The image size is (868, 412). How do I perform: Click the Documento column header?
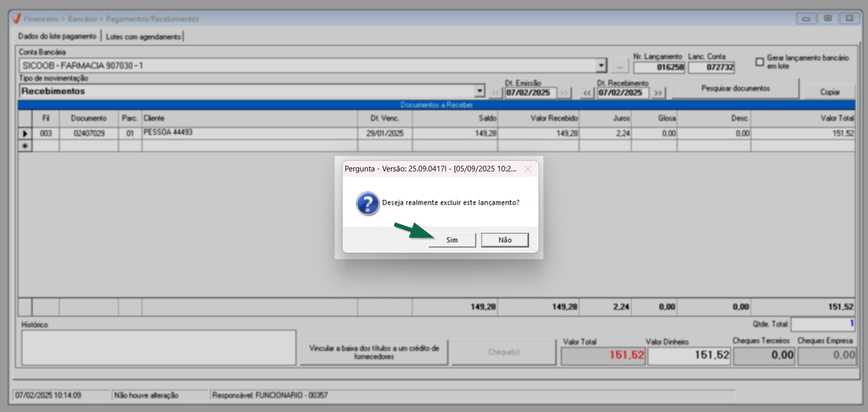coord(89,118)
